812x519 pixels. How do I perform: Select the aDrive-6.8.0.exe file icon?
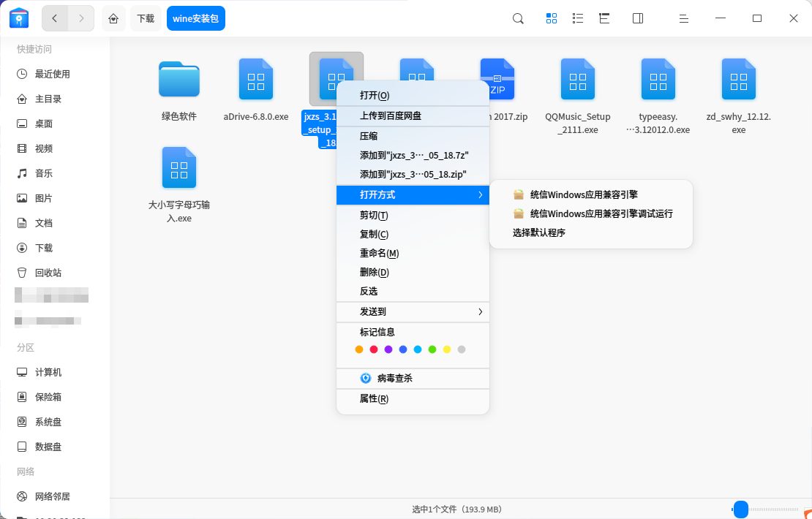[x=256, y=79]
